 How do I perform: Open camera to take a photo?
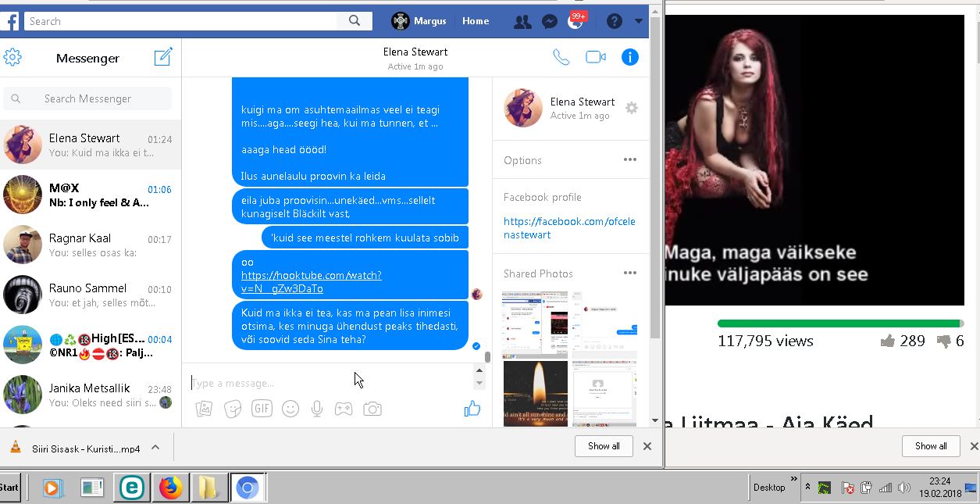coord(372,409)
